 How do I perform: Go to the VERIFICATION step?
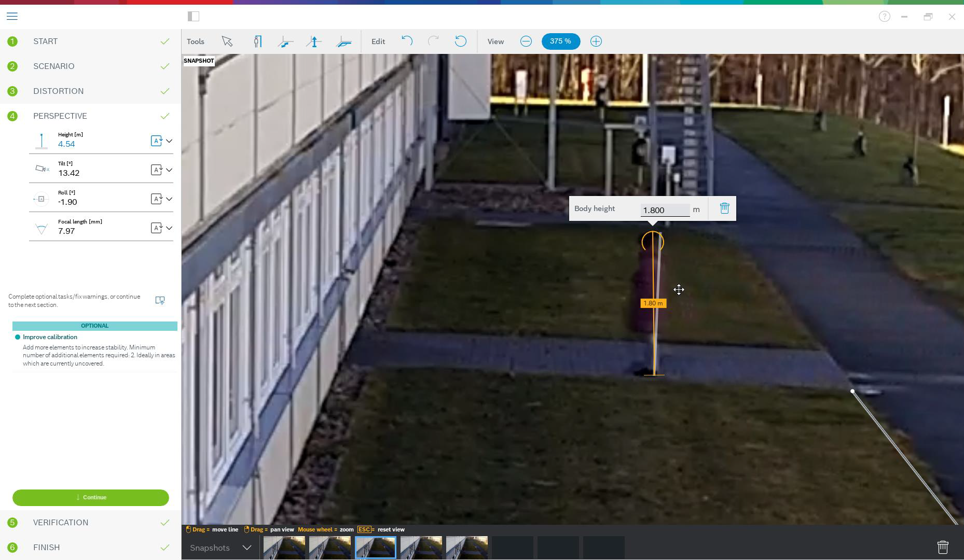(61, 523)
